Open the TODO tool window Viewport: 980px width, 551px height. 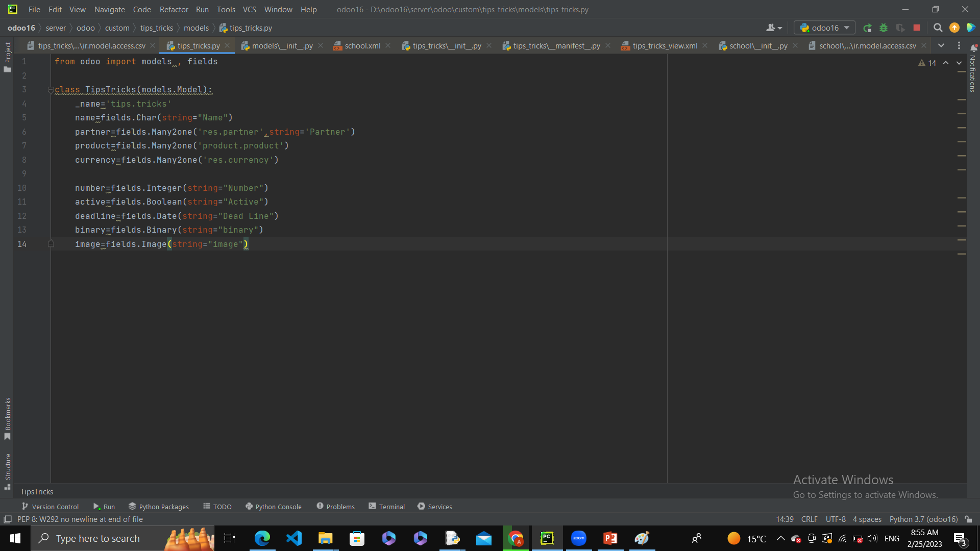tap(217, 507)
